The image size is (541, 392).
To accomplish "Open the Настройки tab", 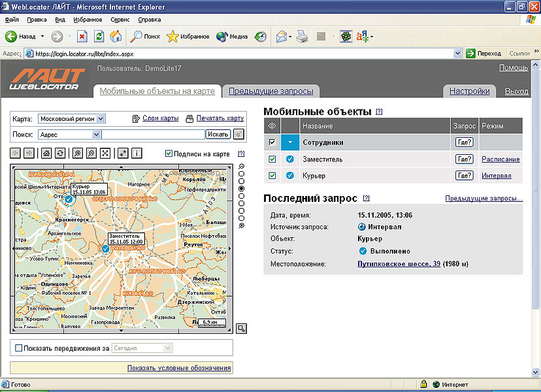I will click(x=469, y=91).
